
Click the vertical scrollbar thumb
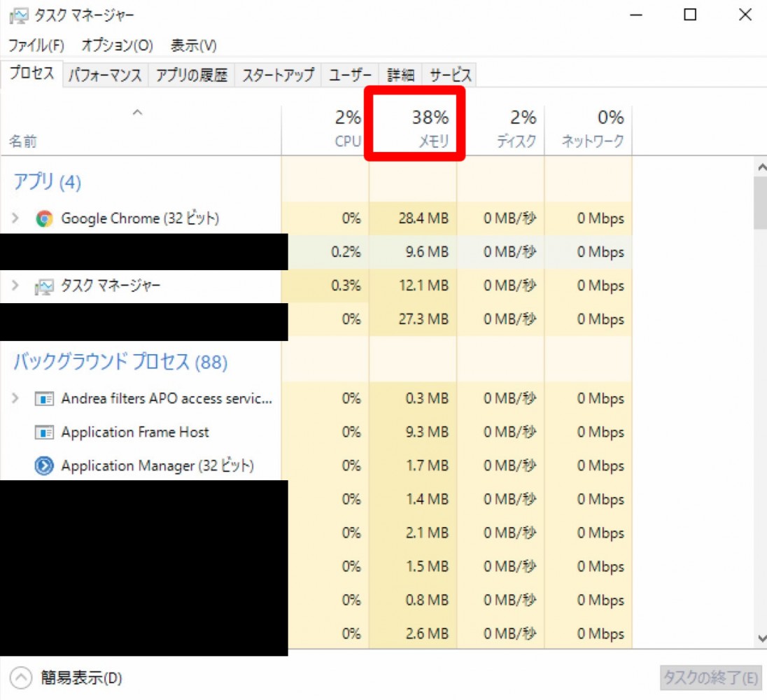761,203
